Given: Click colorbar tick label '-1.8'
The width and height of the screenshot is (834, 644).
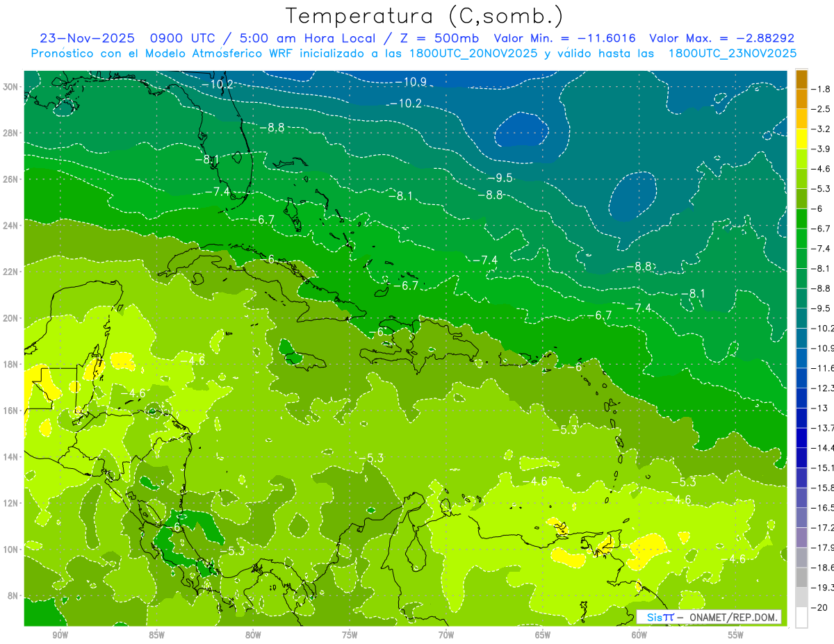Looking at the screenshot, I should pos(821,89).
